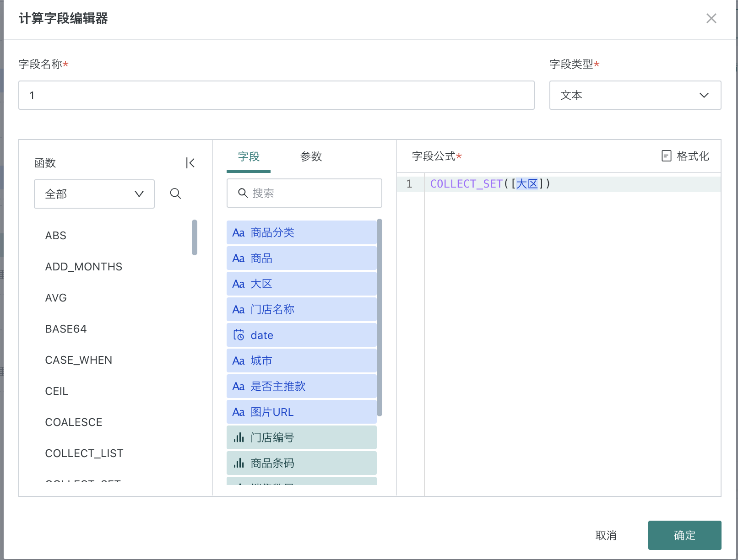This screenshot has width=738, height=560.
Task: Click formula editor line 1 text
Action: pos(490,184)
